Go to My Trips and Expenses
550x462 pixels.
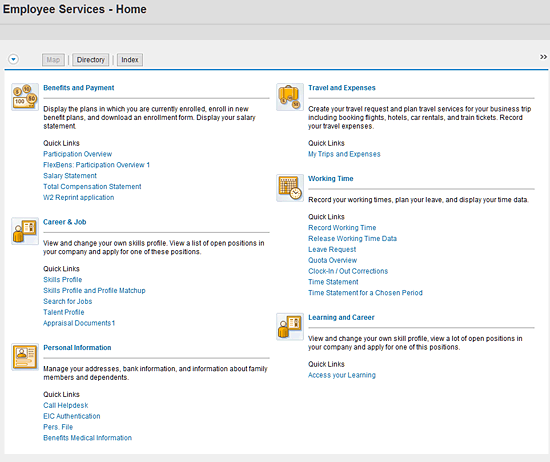tap(344, 154)
